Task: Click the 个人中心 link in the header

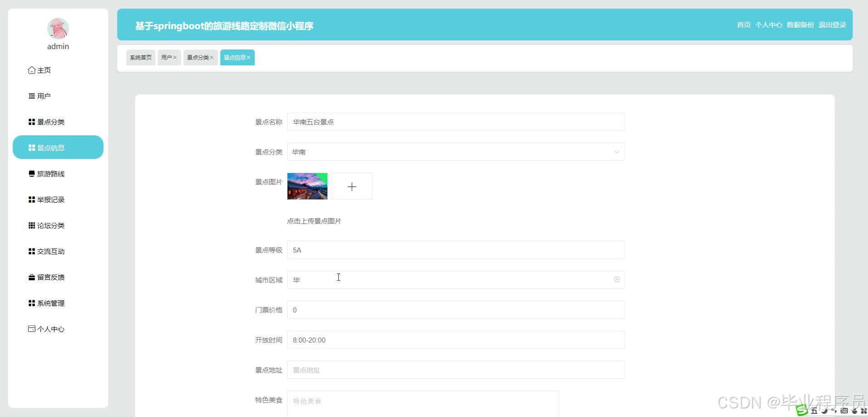Action: [x=769, y=25]
